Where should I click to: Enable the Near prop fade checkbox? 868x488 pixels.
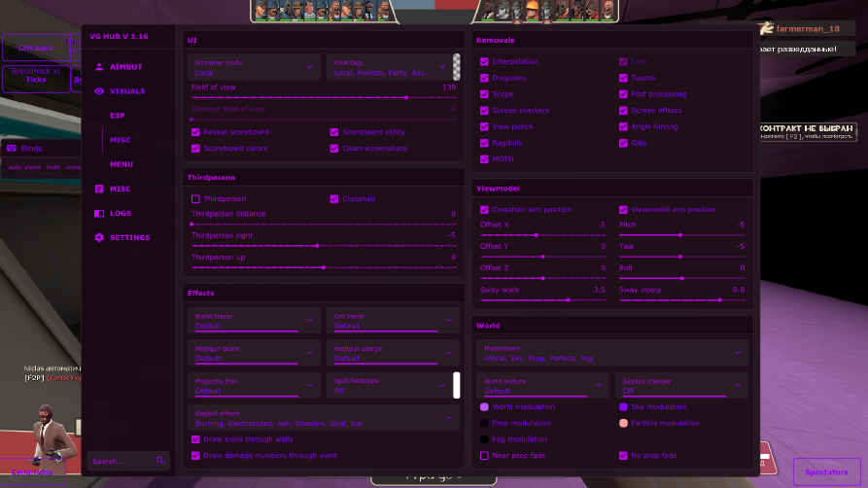click(484, 455)
